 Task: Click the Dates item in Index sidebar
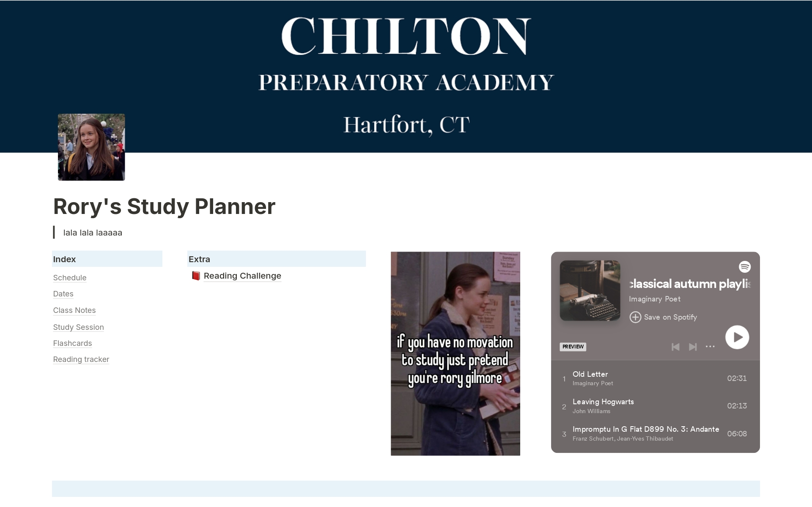point(63,294)
